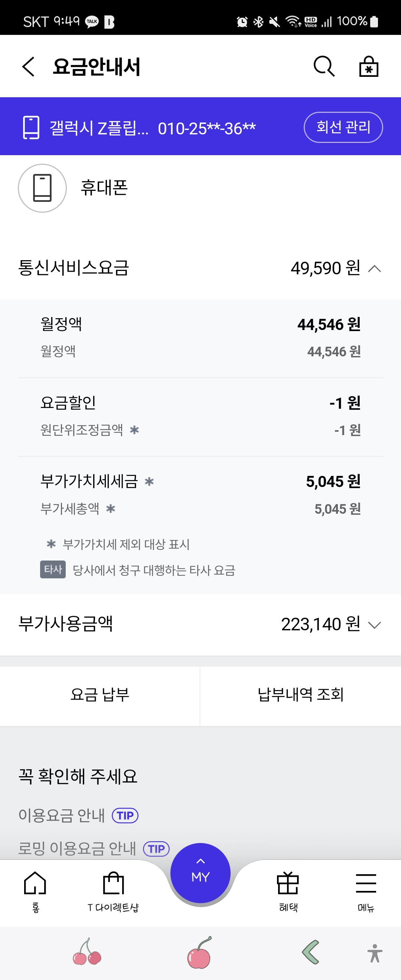
Task: Expand the 부가사용금액 section
Action: click(374, 625)
